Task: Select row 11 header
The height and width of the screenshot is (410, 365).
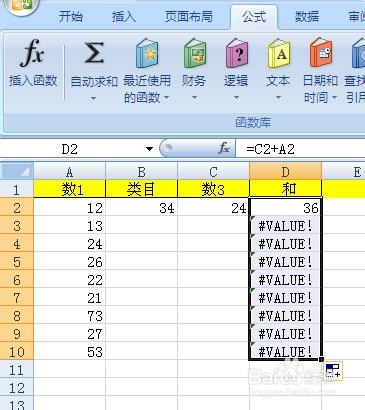Action: click(x=17, y=369)
